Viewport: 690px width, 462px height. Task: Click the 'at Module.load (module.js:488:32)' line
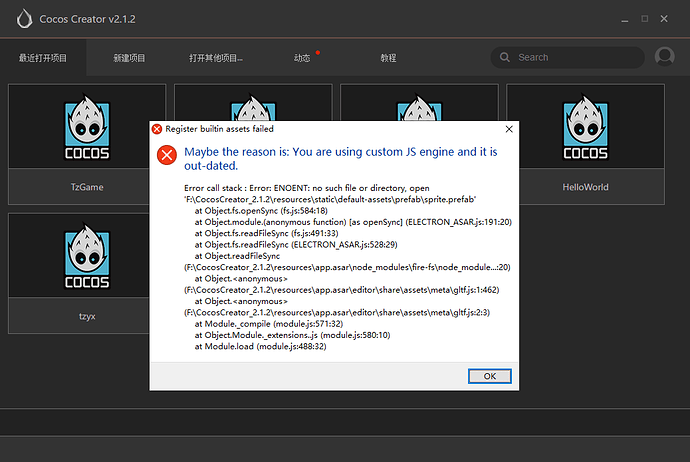pos(261,346)
